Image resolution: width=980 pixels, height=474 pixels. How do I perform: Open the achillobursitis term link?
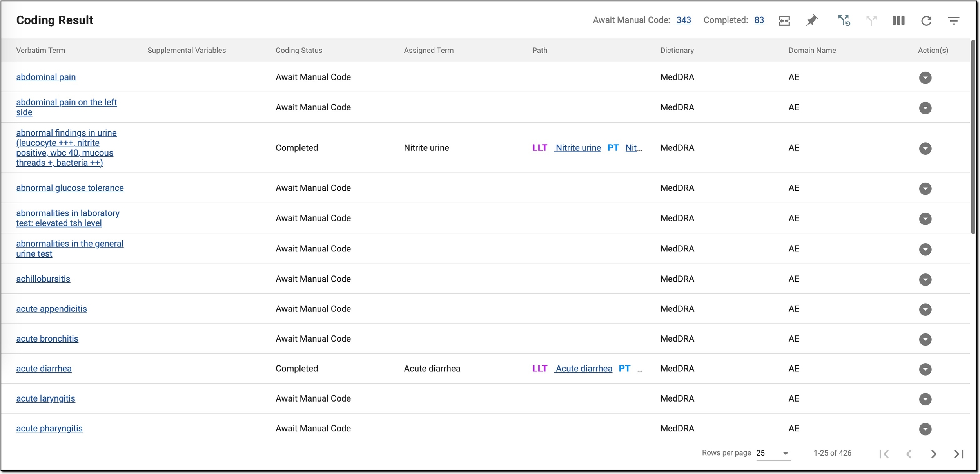[43, 279]
